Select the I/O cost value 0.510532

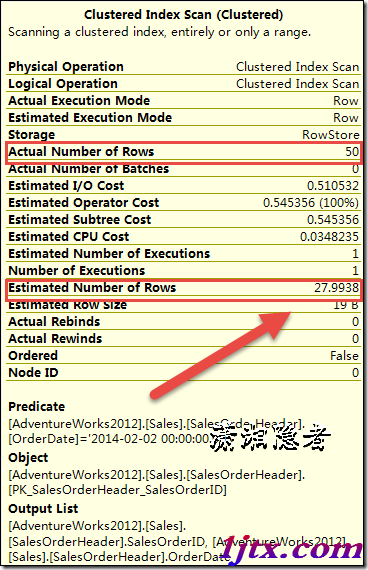click(333, 186)
